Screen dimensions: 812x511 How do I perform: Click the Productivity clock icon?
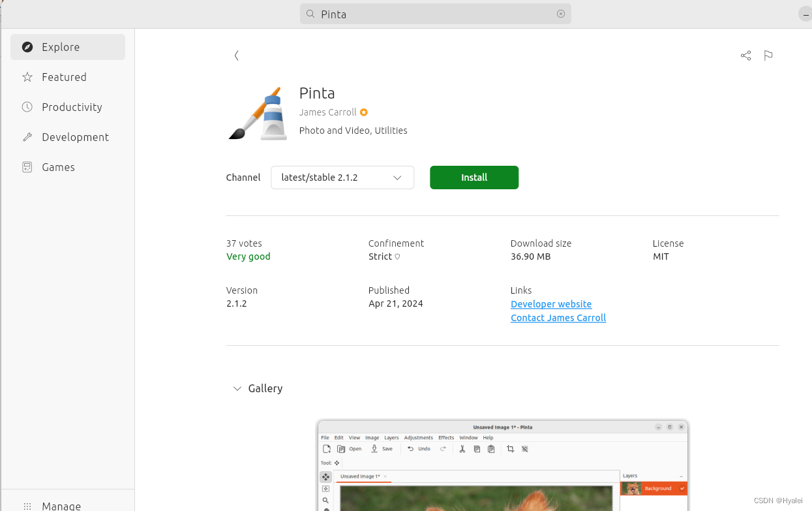point(27,107)
